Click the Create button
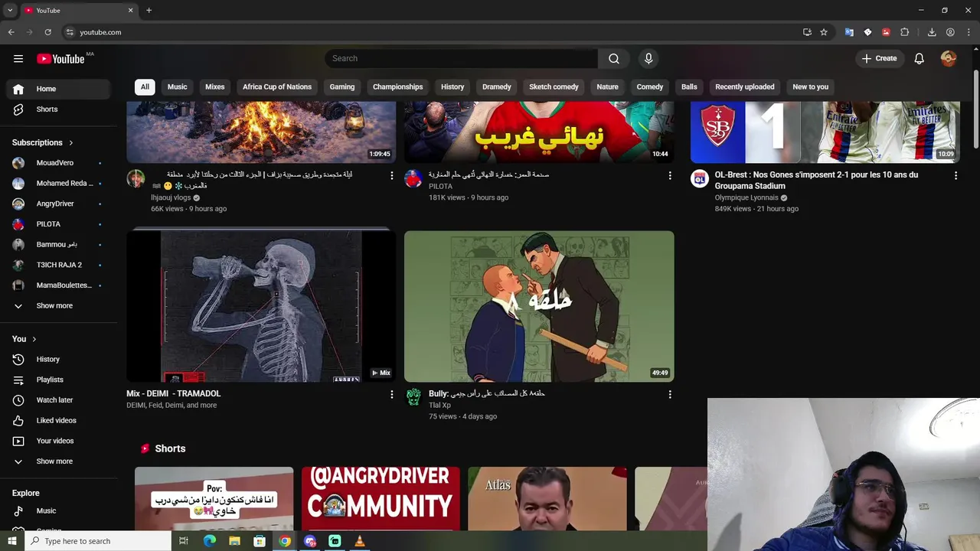980x551 pixels. (x=879, y=59)
